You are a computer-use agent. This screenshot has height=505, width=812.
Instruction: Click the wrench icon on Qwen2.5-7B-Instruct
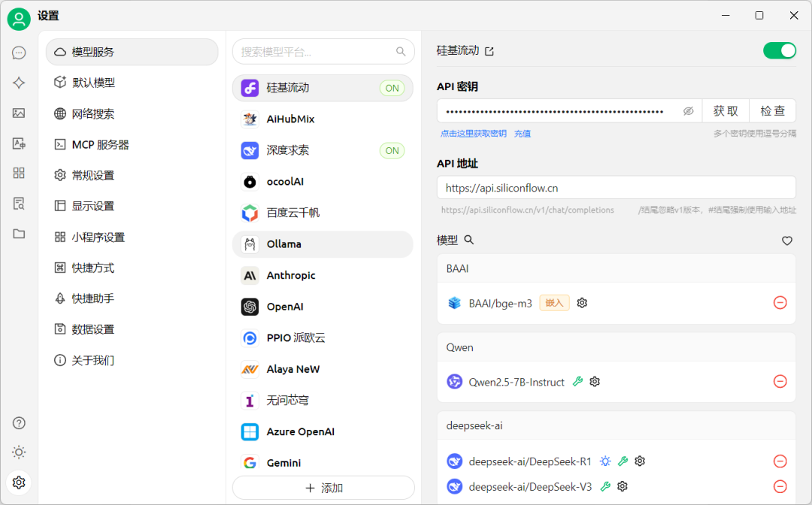tap(577, 382)
